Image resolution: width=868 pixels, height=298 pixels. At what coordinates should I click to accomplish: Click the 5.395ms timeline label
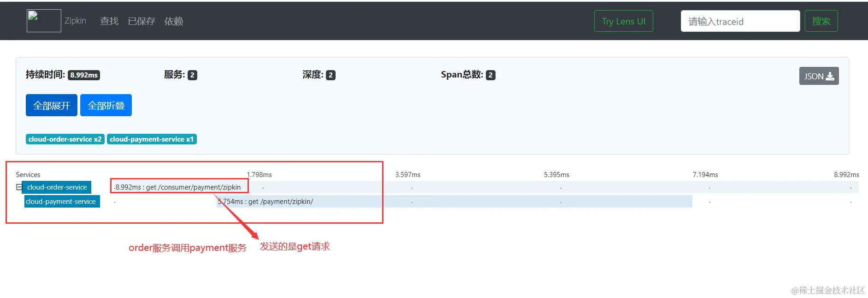point(556,175)
